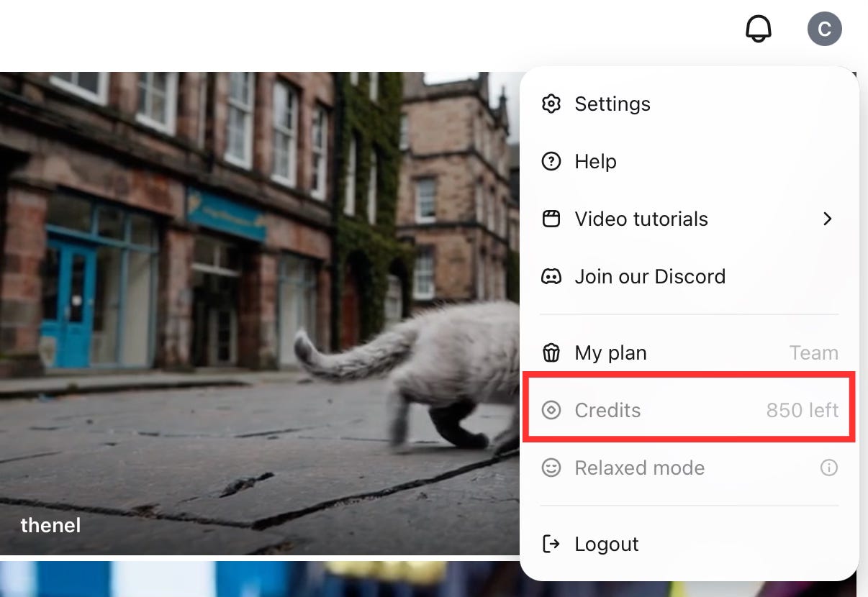Viewport: 868px width, 597px height.
Task: Click the "thenel" creator name
Action: 50,525
